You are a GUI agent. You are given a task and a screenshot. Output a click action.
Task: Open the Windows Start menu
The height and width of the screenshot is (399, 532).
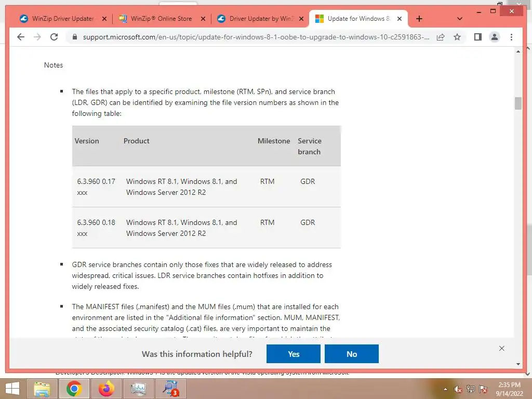[x=12, y=389]
